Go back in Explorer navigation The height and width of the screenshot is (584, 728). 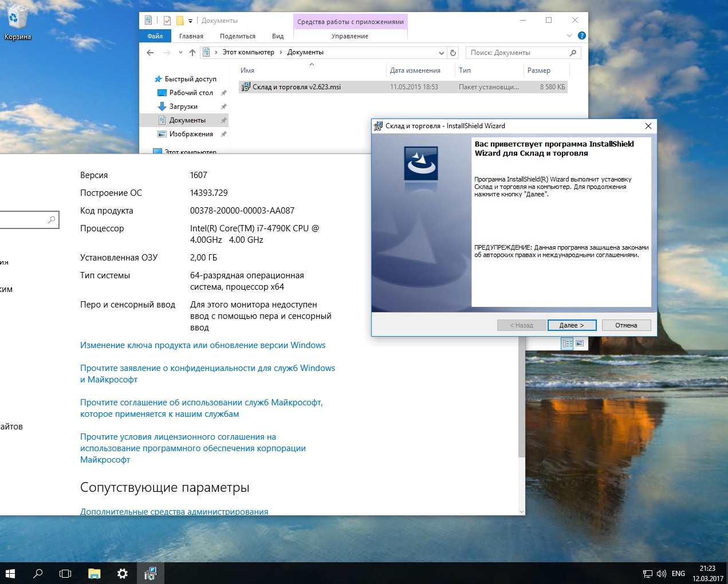150,53
